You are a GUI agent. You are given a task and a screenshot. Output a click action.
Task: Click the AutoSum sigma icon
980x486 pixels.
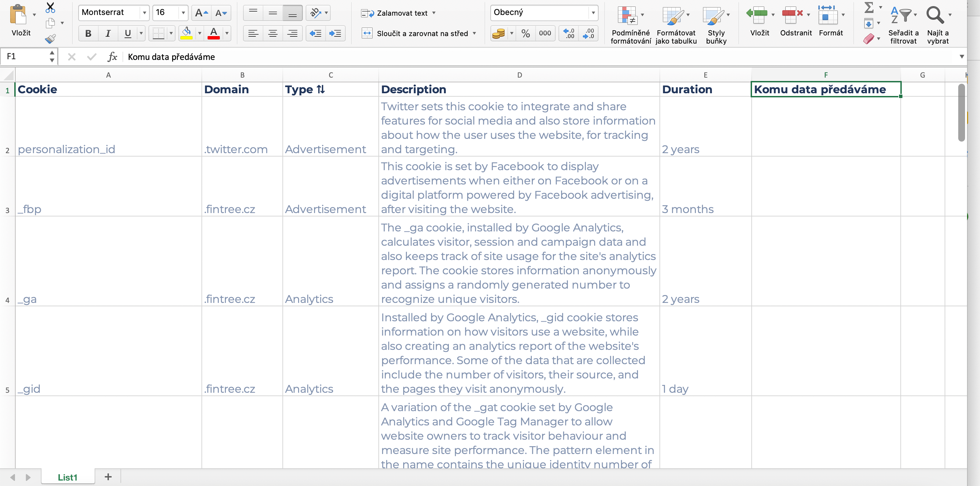coord(869,7)
